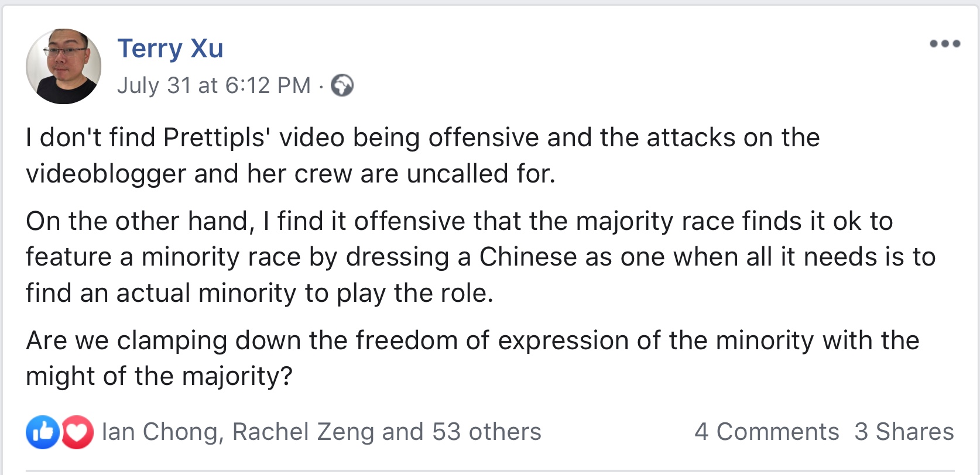Click the blue thumbs-up Like reaction icon
980x475 pixels.
42,432
